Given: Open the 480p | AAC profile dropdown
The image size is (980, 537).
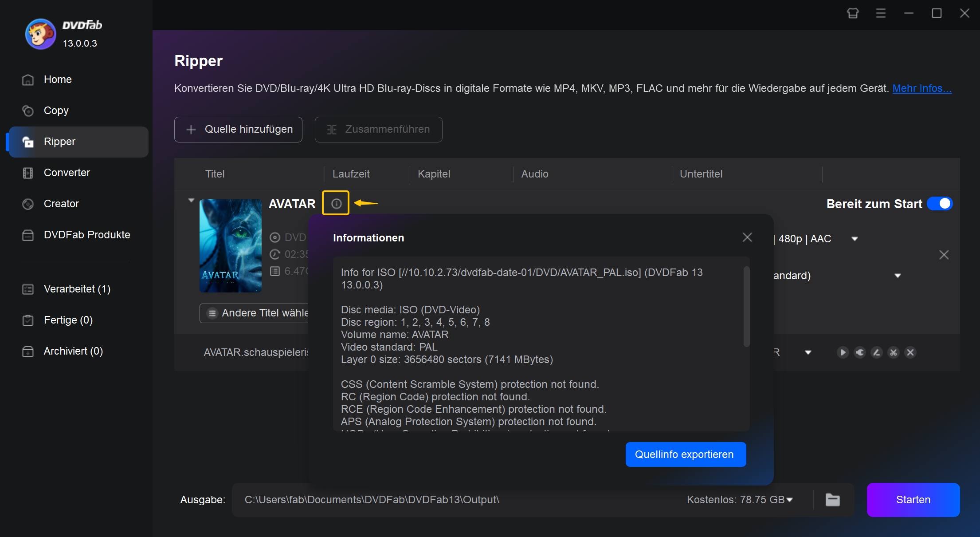Looking at the screenshot, I should pos(855,239).
